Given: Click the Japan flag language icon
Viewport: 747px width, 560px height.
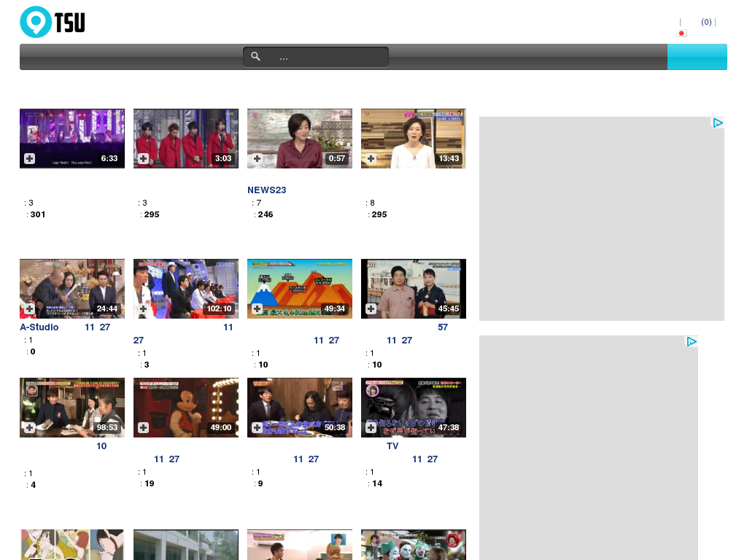Looking at the screenshot, I should point(681,34).
